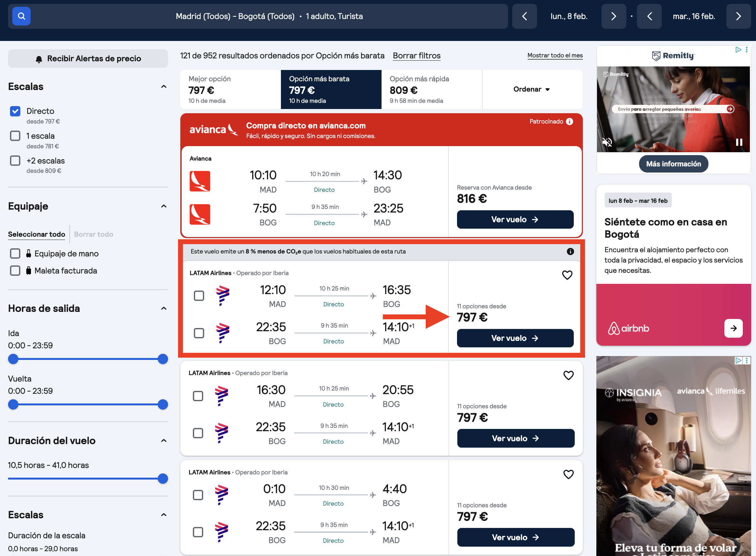Open AdChoices icon on Insignia ad
This screenshot has width=756, height=556.
pyautogui.click(x=738, y=361)
